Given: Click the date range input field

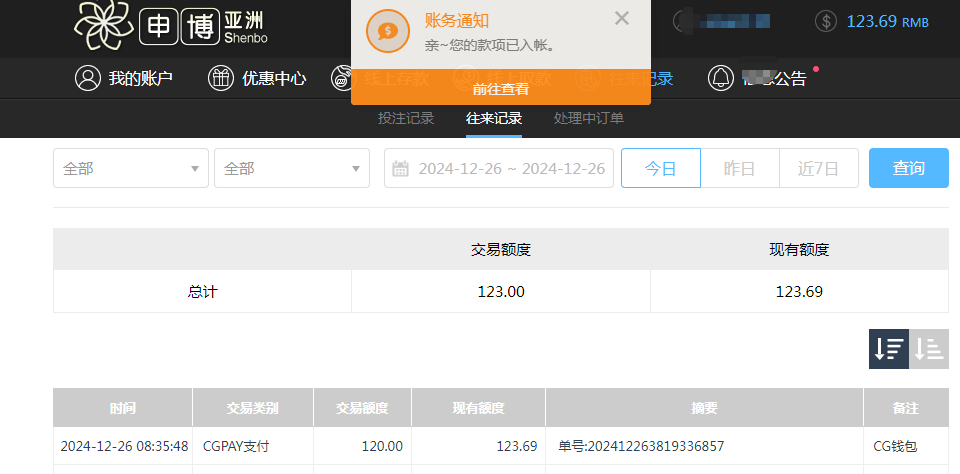Looking at the screenshot, I should click(x=510, y=168).
